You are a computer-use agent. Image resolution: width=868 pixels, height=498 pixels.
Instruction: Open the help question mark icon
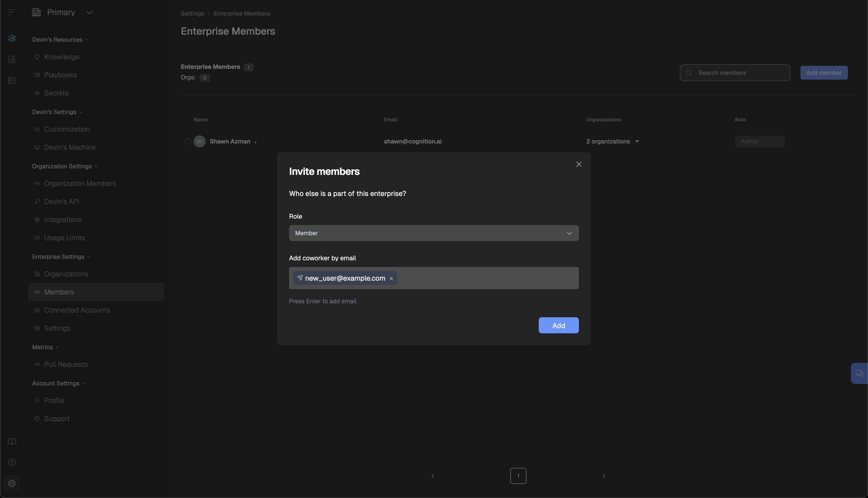12,462
